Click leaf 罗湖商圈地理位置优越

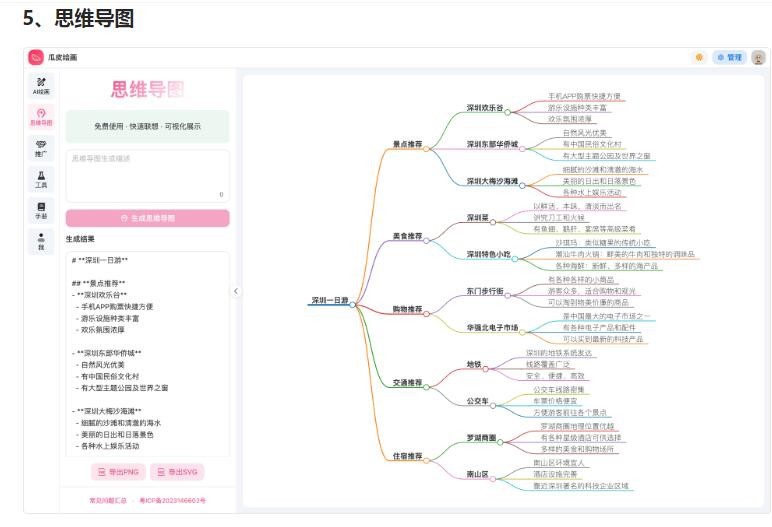(578, 426)
